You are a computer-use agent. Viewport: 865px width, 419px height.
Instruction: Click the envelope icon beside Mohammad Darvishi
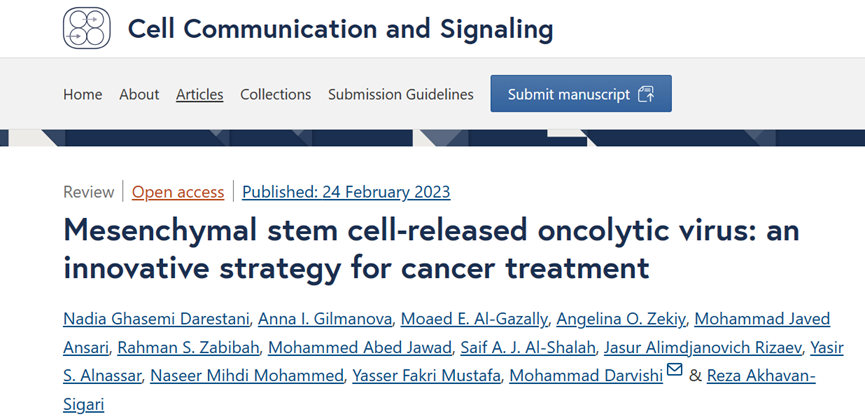click(x=674, y=372)
